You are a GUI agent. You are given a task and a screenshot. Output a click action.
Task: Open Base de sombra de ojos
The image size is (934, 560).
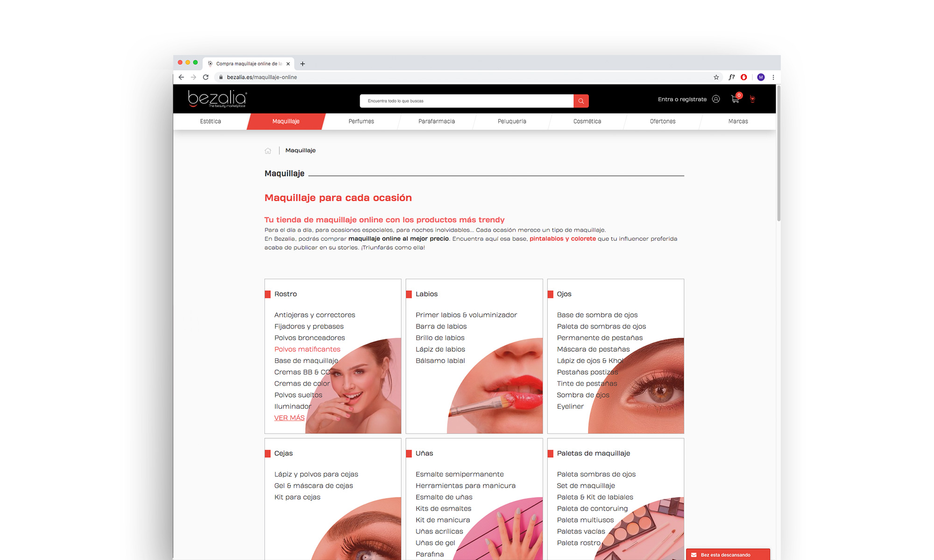[x=597, y=315]
